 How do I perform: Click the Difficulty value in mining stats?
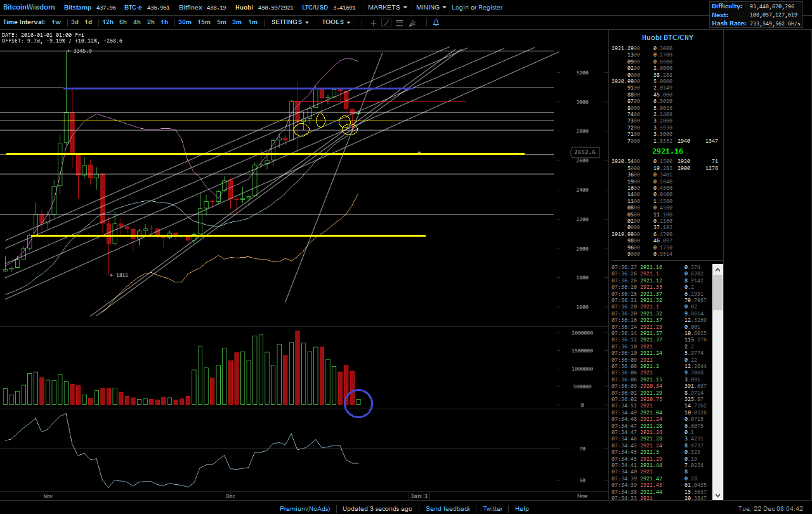coord(771,6)
